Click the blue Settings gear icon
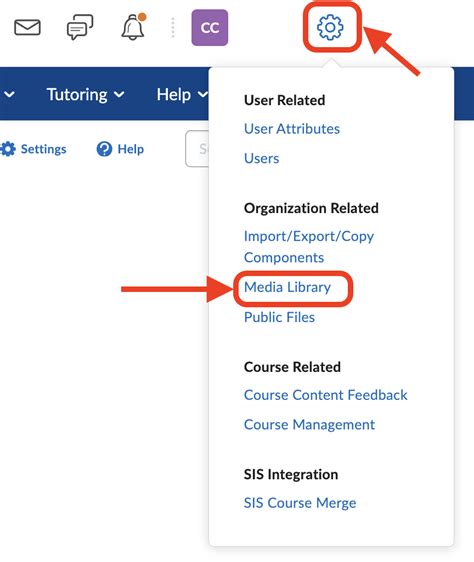Viewport: 474px width, 562px height. 8,149
